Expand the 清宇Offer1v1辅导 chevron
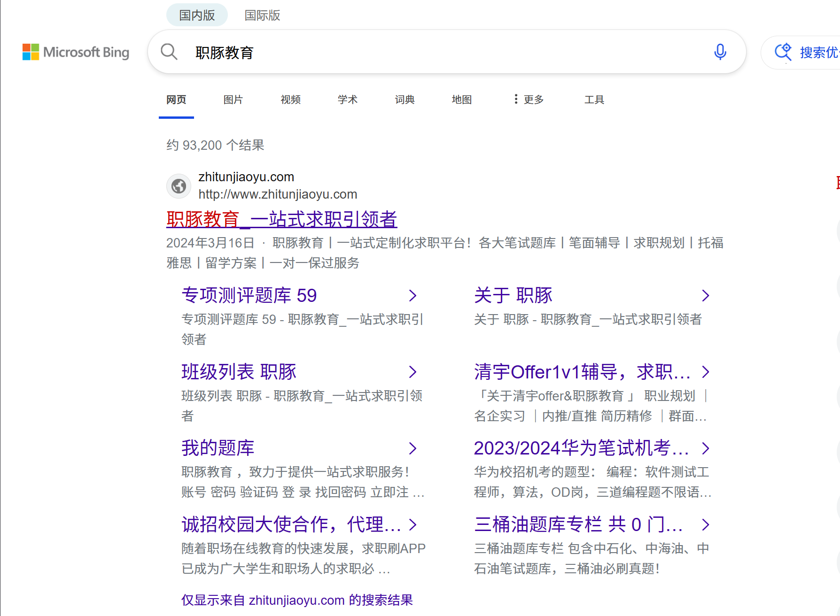 tap(705, 372)
